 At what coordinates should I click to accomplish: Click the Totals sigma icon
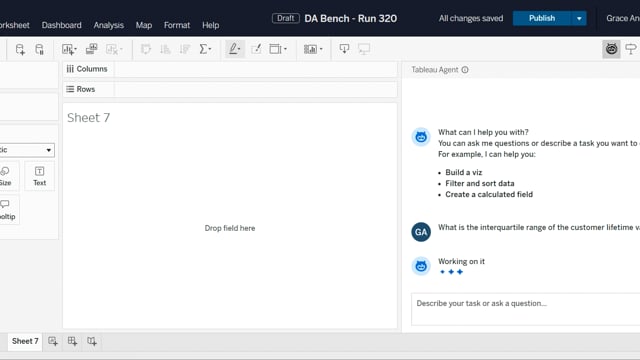[203, 49]
